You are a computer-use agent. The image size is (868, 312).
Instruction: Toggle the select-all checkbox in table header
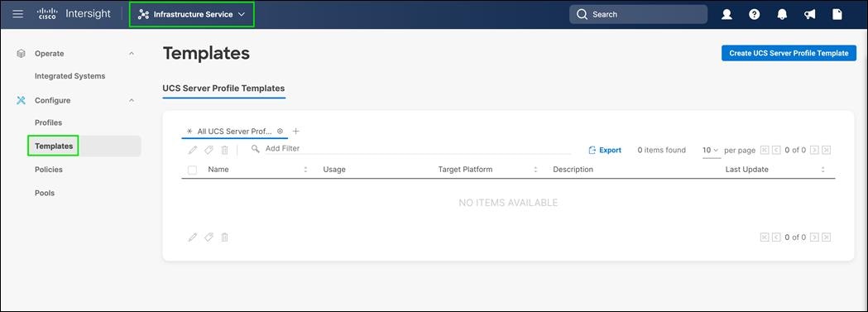(192, 170)
